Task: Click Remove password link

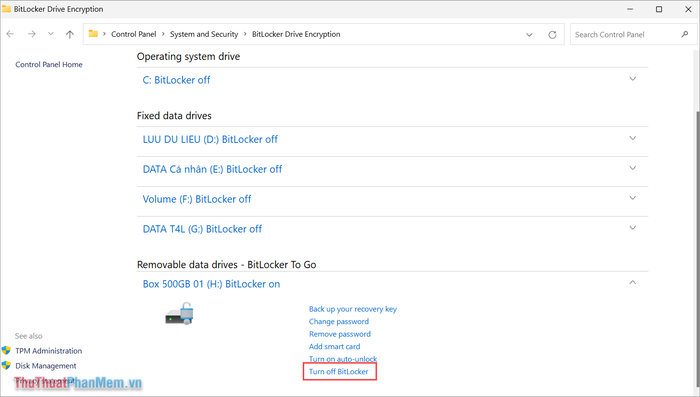Action: 340,334
